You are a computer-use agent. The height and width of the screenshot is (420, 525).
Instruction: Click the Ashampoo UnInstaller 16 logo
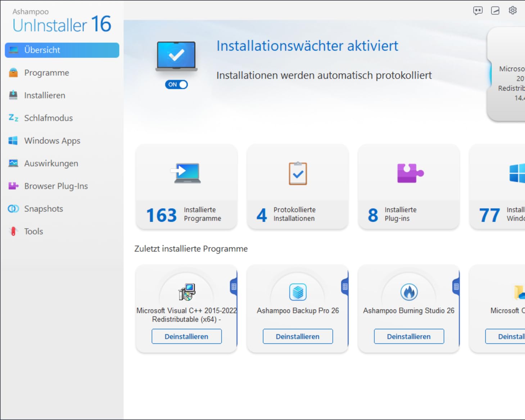coord(62,21)
